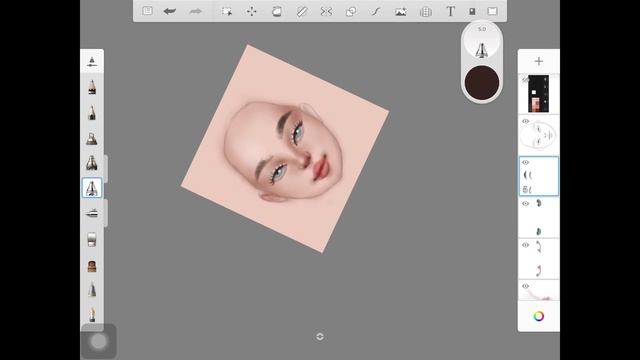Select the face outline sketch layer thumbnail
The height and width of the screenshot is (360, 640).
click(539, 135)
